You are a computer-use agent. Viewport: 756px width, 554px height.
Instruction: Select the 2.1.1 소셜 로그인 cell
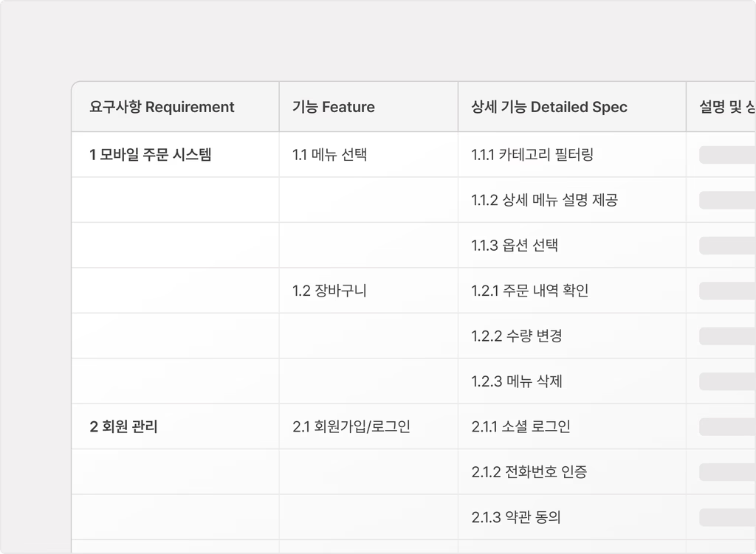point(572,426)
